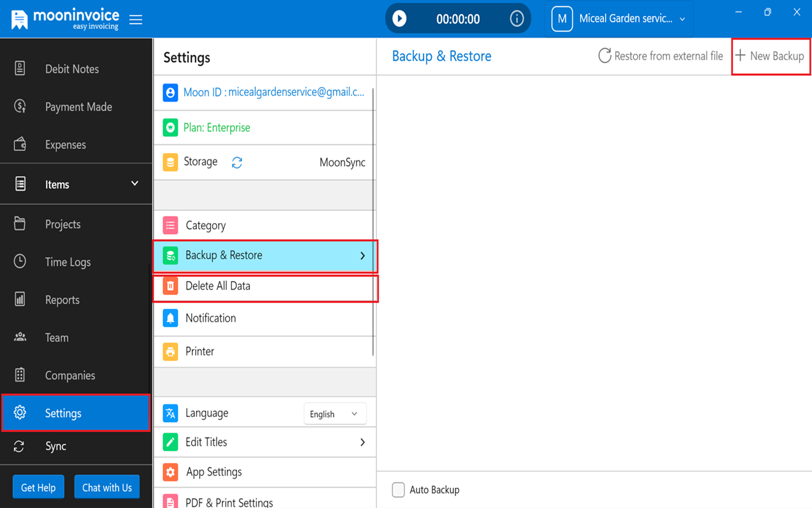Select Delete All Data from settings
Image resolution: width=812 pixels, height=508 pixels.
(265, 286)
